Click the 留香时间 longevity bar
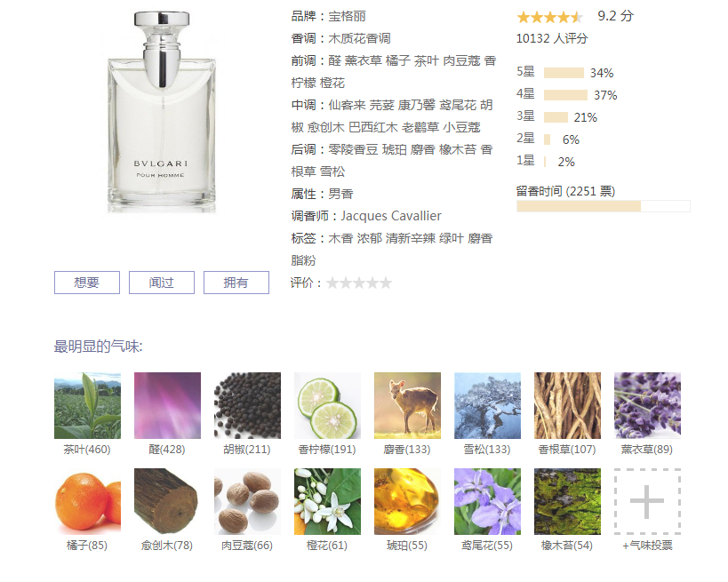728x582 pixels. tap(603, 206)
